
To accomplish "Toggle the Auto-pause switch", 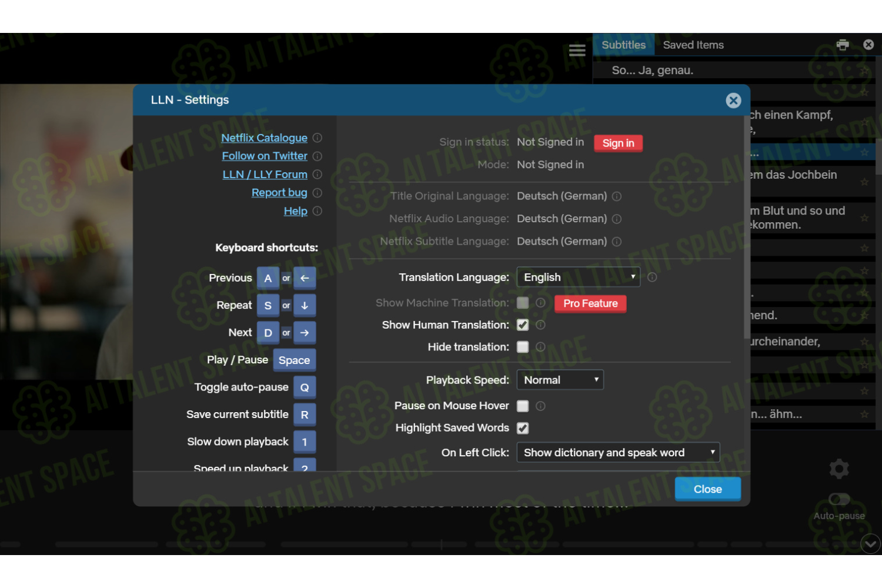I will point(839,499).
